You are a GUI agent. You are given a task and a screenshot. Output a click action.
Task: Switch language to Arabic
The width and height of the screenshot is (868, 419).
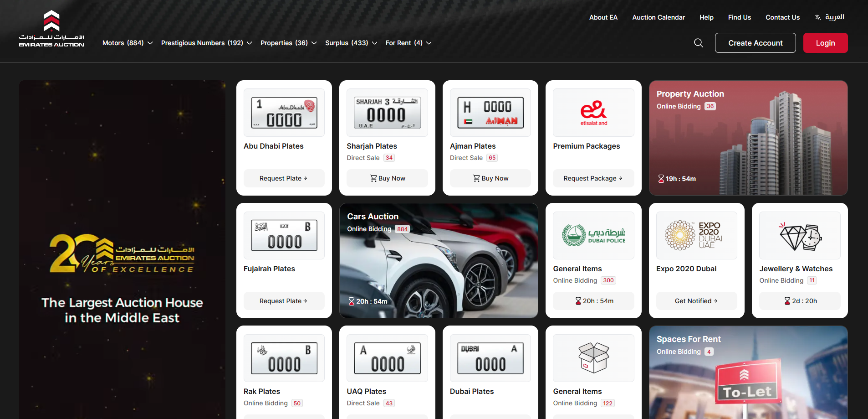[x=830, y=17]
